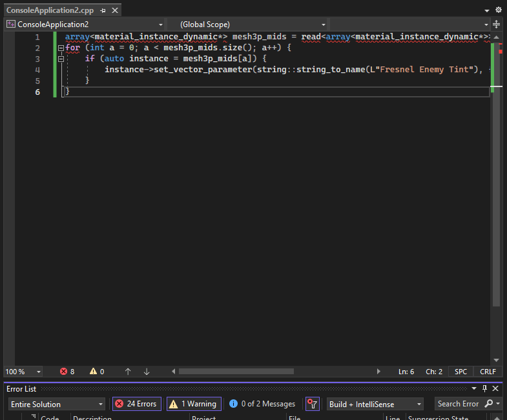Sort by the Description column header
The image size is (507, 420).
pyautogui.click(x=92, y=417)
